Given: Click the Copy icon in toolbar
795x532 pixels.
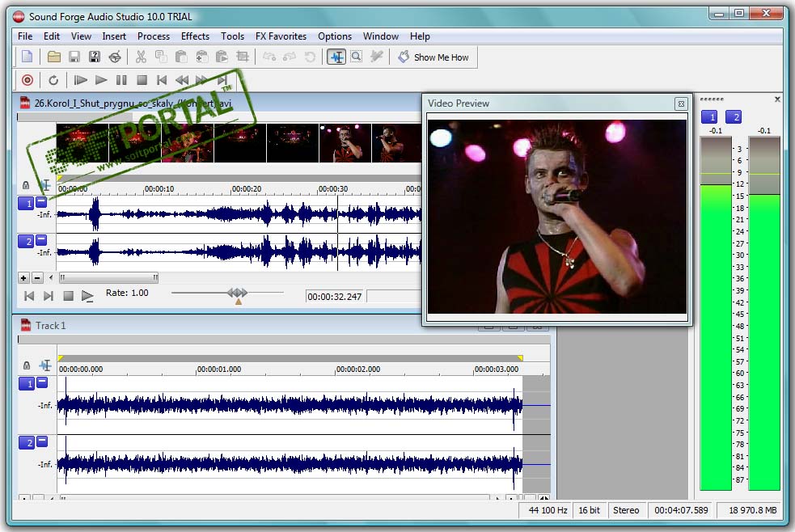Looking at the screenshot, I should [161, 57].
